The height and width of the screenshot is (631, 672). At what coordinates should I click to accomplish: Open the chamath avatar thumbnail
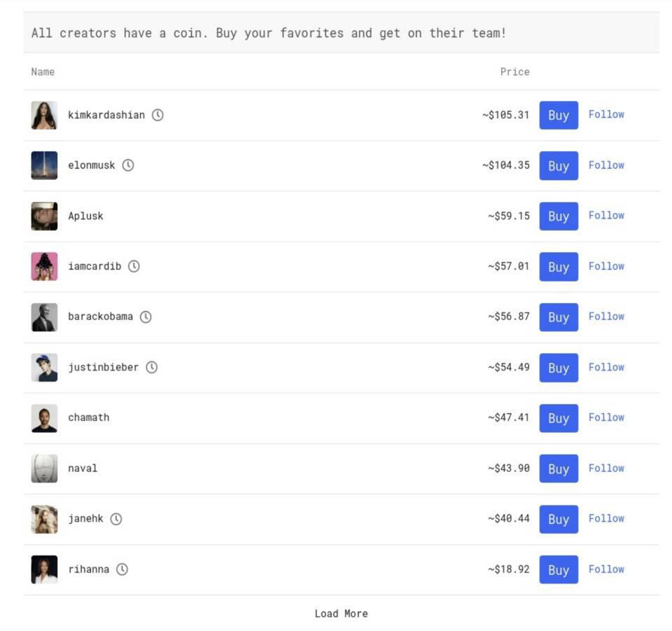coord(44,418)
